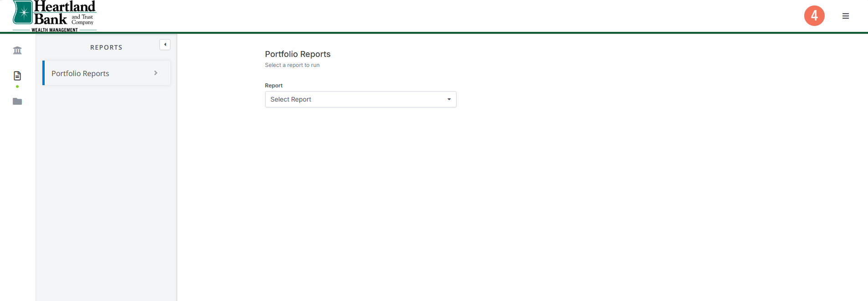Click the Select Report dropdown arrow
The image size is (868, 301).
[449, 99]
